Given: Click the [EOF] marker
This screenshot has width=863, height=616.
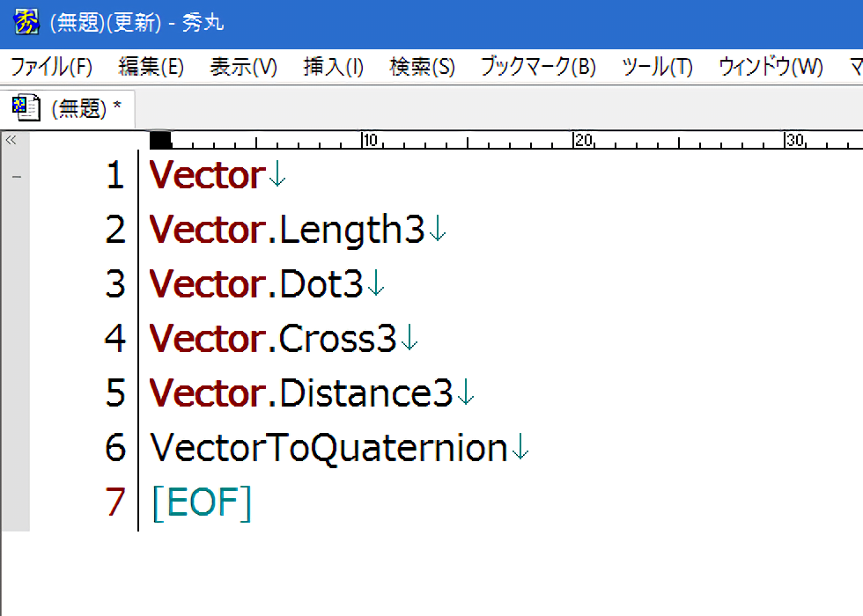Looking at the screenshot, I should click(x=202, y=502).
